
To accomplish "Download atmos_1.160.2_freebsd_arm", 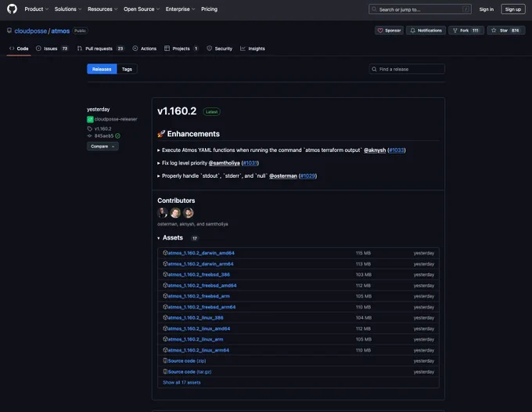I will [199, 296].
